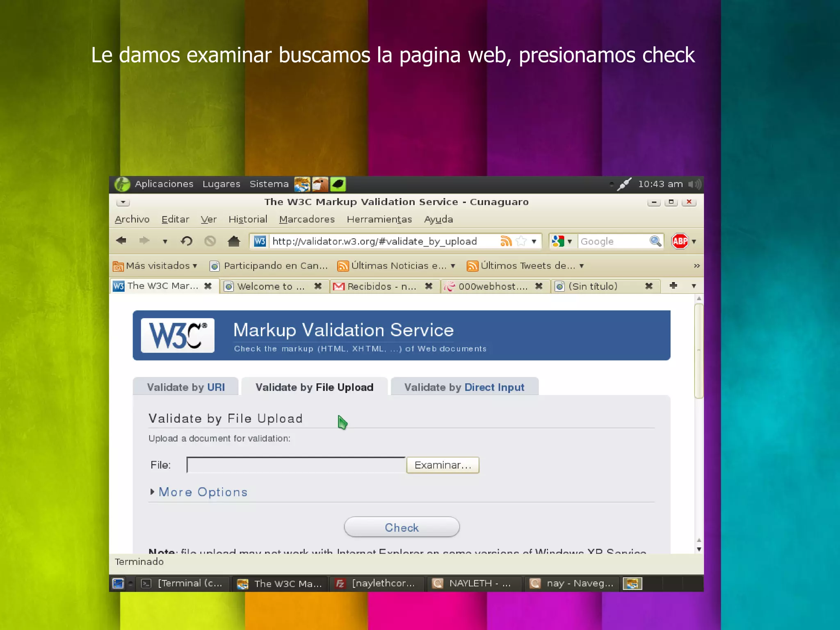
Task: Open the history dropdown arrow next to Forward
Action: [165, 242]
